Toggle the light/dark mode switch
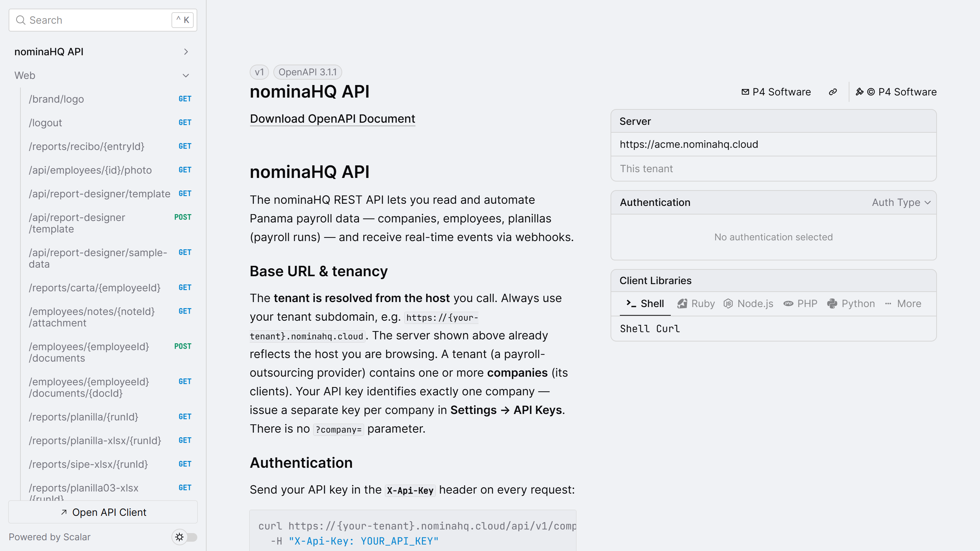Viewport: 980px width, 551px height. (x=184, y=537)
